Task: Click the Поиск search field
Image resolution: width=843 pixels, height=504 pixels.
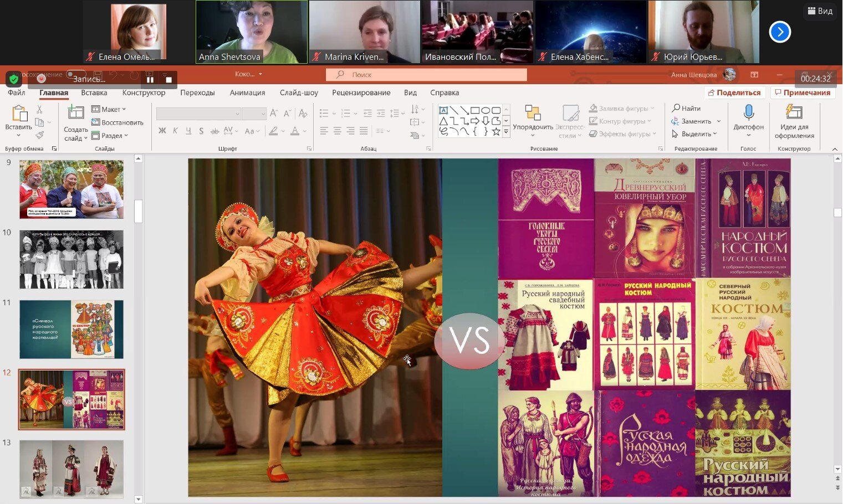Action: coord(427,74)
